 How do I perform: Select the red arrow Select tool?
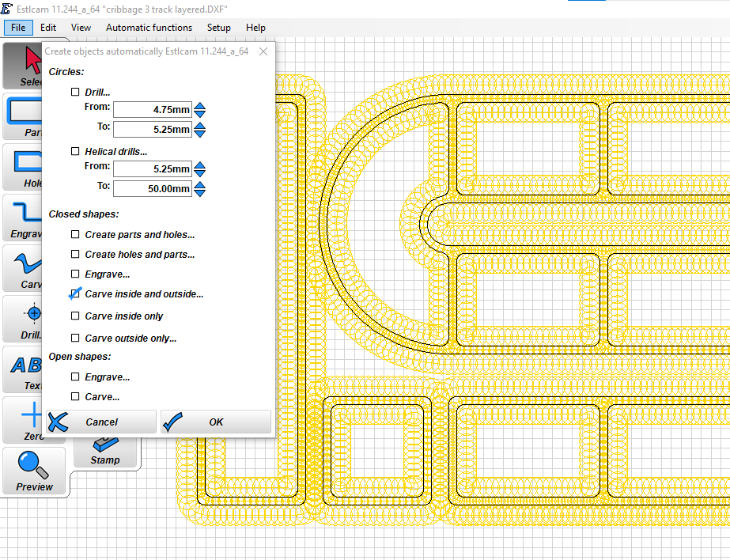coord(22,65)
